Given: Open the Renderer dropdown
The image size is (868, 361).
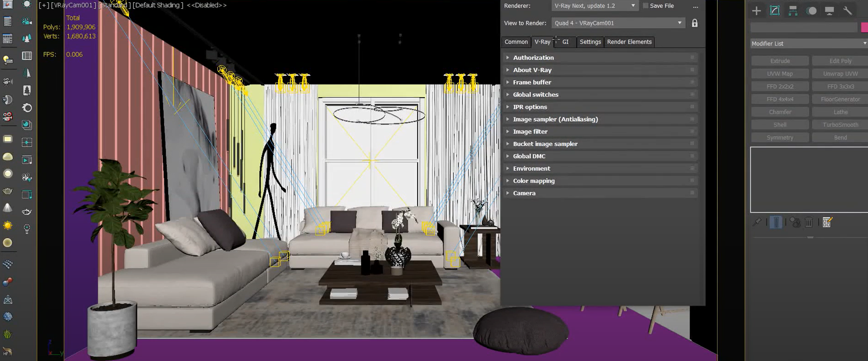Looking at the screenshot, I should tap(595, 6).
